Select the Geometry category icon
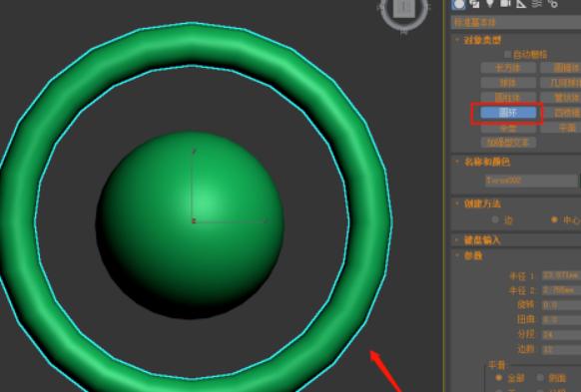Screen dimensions: 581x392 [x=459, y=4]
